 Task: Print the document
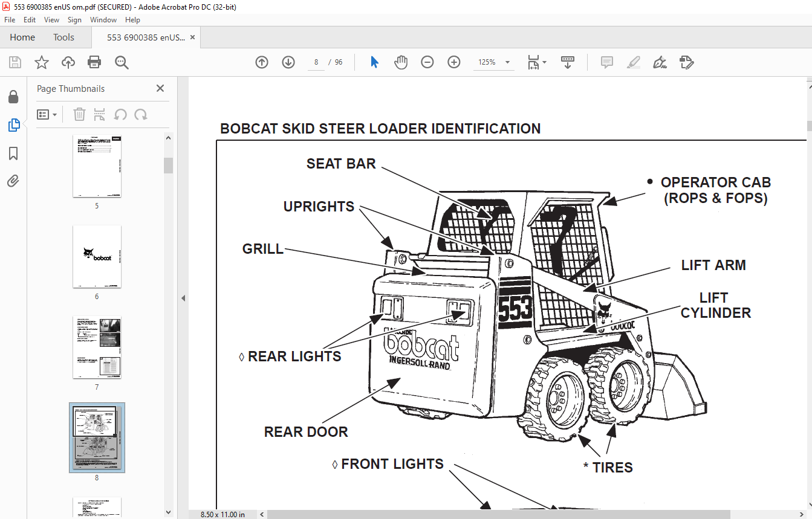(94, 62)
